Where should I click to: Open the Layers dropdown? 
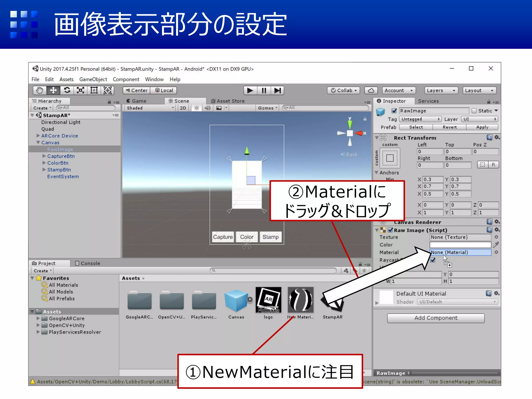pos(441,90)
